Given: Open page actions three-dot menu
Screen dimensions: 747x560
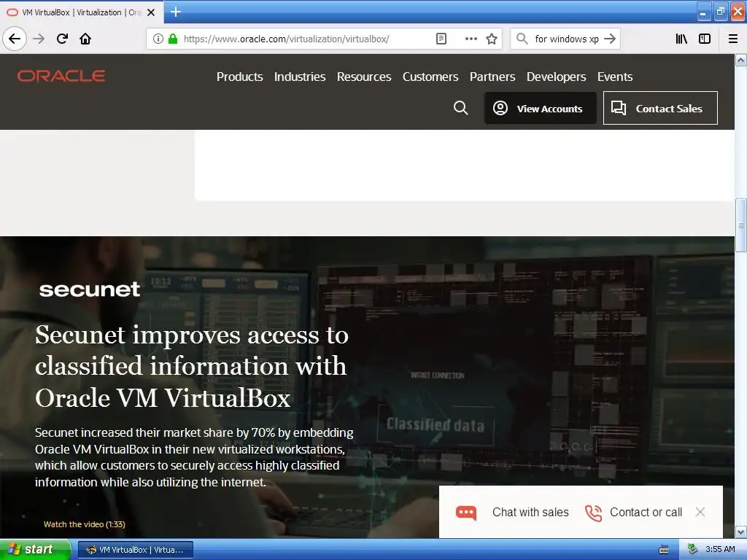Looking at the screenshot, I should point(471,39).
